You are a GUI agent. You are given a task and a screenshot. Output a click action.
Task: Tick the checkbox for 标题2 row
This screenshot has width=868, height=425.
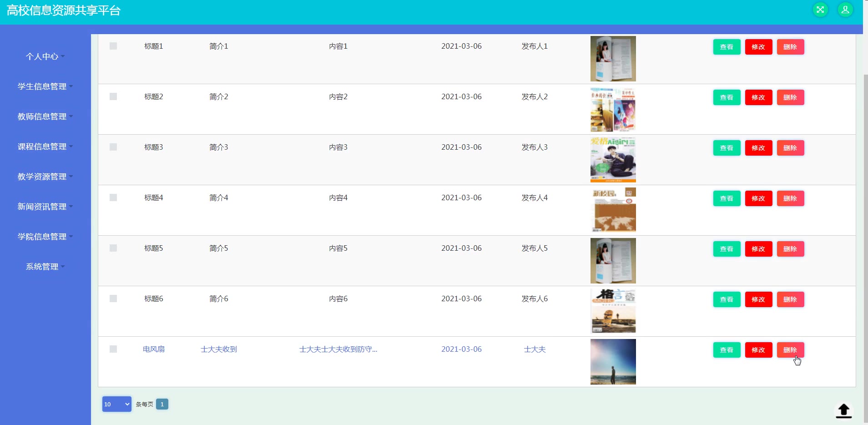pos(113,96)
